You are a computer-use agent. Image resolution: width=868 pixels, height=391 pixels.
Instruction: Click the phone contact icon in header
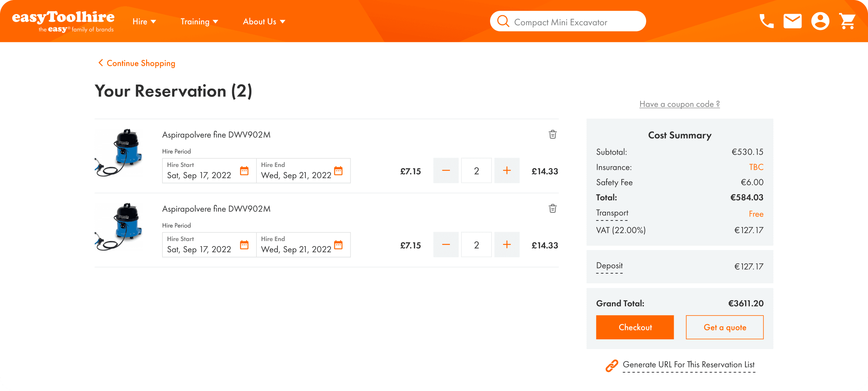766,21
